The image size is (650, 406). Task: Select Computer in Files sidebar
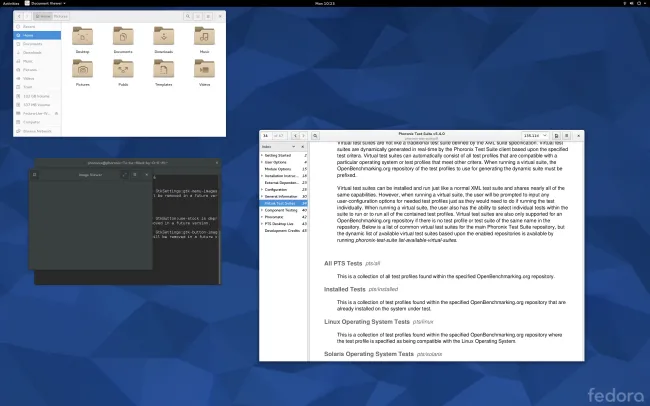pyautogui.click(x=37, y=122)
